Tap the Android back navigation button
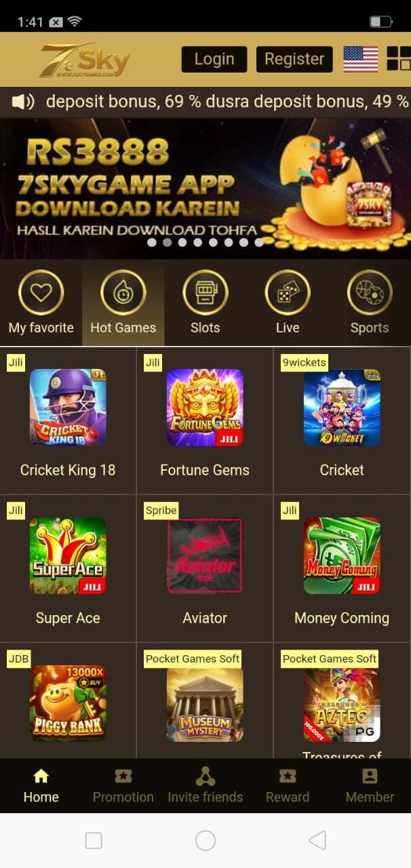The width and height of the screenshot is (411, 868). (x=317, y=841)
